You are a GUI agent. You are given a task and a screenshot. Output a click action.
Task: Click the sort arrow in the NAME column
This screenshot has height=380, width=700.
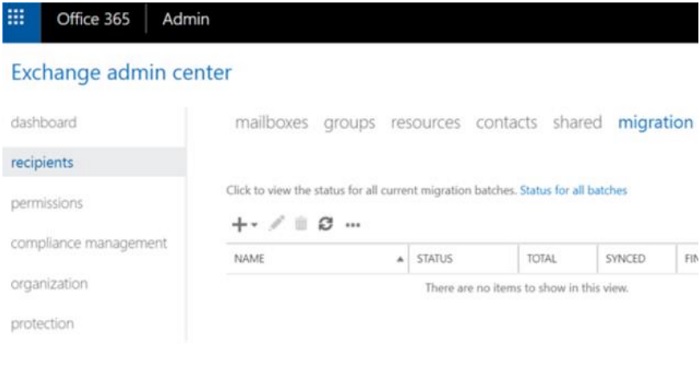(400, 259)
